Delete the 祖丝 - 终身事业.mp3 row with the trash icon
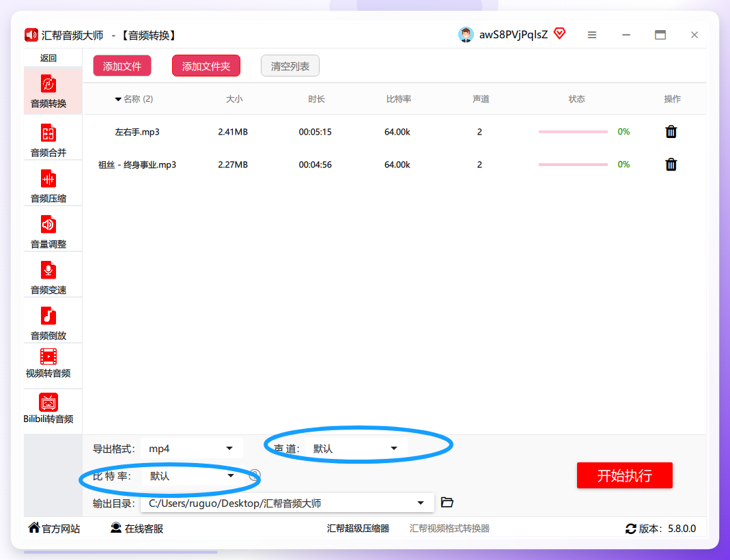 click(671, 165)
